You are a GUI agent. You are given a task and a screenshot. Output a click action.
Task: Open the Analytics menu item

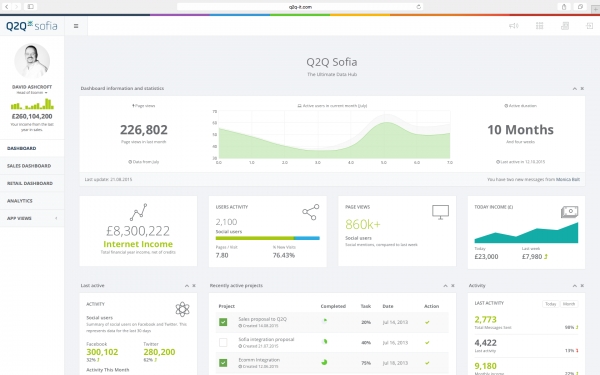tap(32, 201)
